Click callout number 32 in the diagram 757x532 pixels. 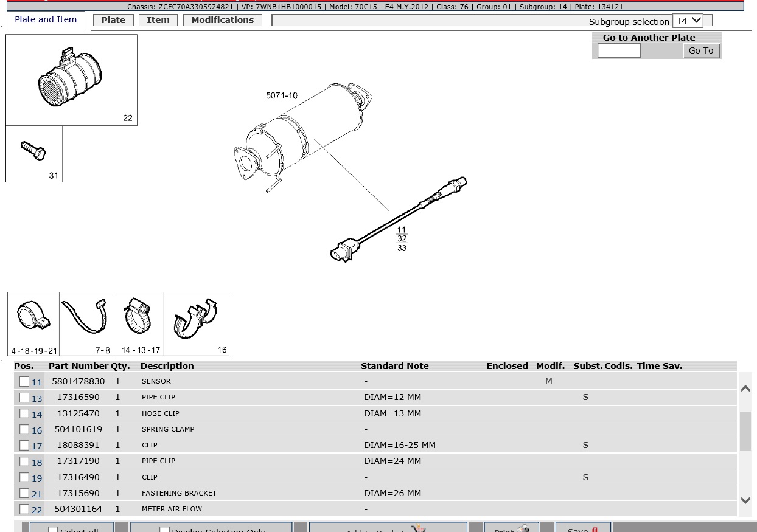[402, 239]
